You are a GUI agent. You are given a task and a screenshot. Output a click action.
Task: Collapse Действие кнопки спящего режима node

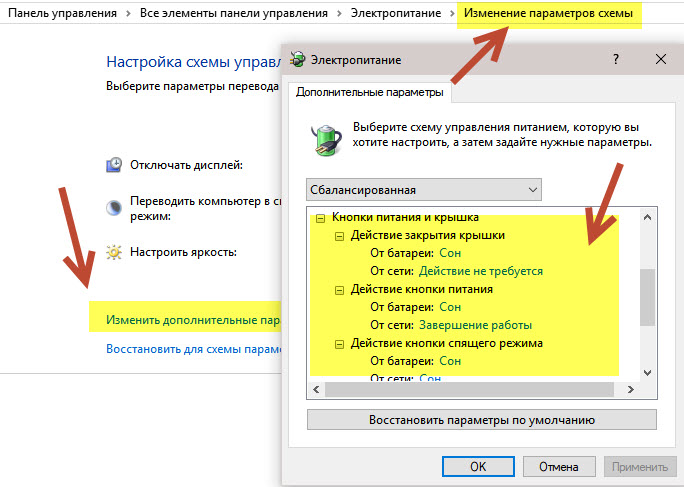[x=339, y=344]
